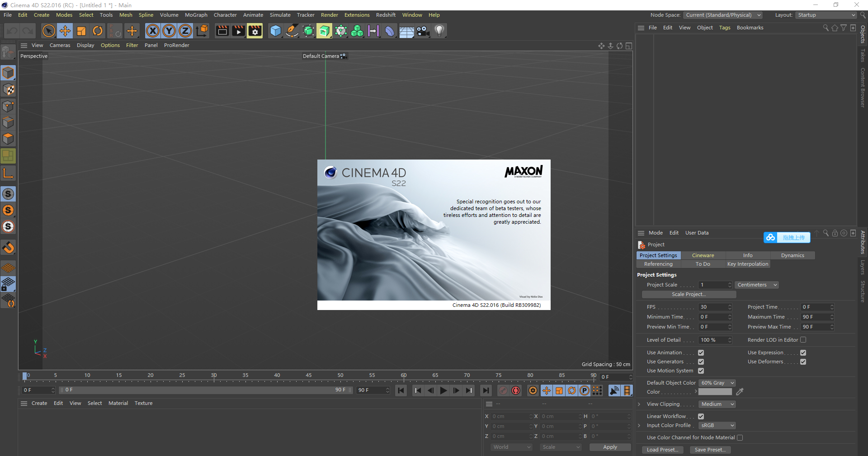
Task: Open the View Clipping Medium dropdown
Action: point(717,404)
